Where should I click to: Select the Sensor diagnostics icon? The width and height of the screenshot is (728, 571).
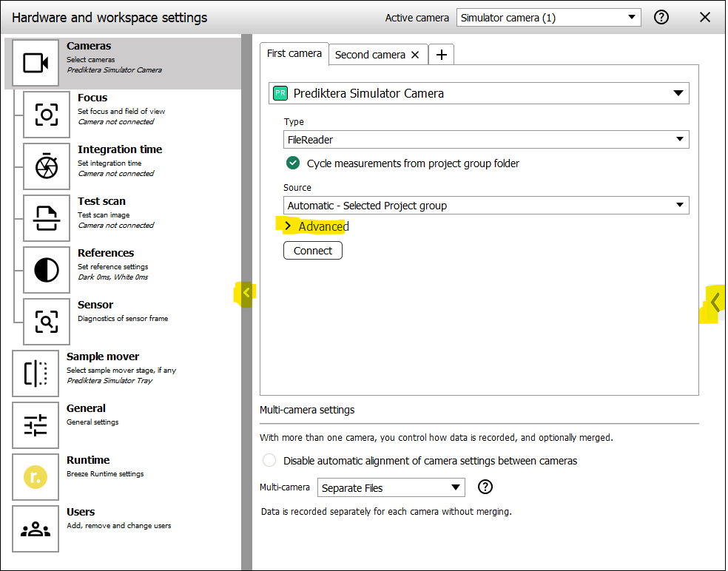click(x=47, y=322)
